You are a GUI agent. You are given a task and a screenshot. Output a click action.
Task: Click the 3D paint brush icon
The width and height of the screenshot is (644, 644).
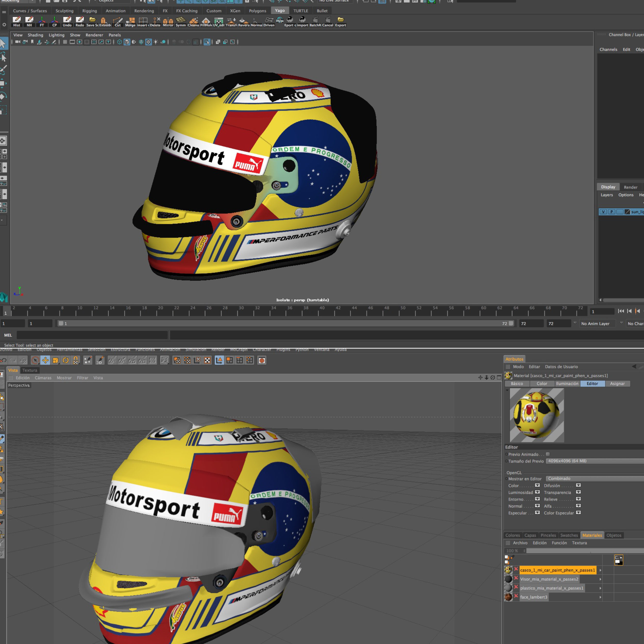[x=100, y=360]
